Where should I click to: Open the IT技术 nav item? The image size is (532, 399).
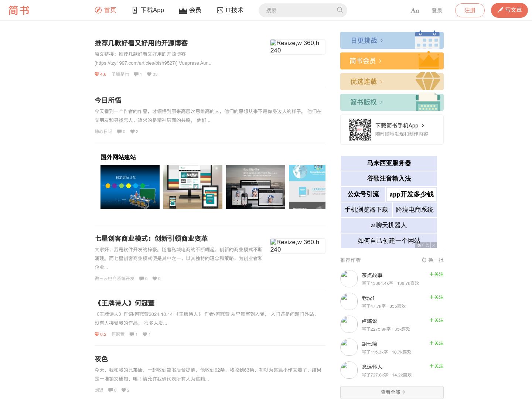pos(230,10)
